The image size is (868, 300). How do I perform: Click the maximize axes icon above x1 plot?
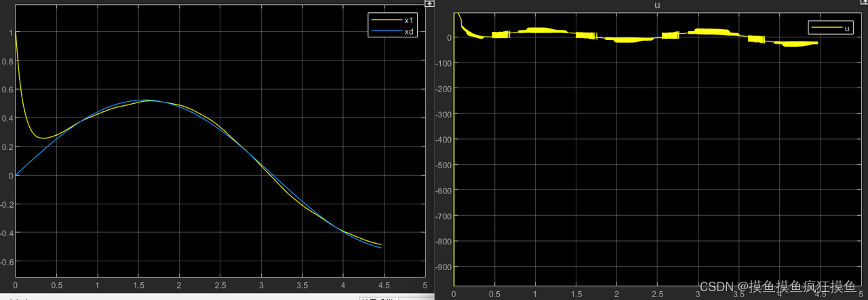(x=430, y=4)
